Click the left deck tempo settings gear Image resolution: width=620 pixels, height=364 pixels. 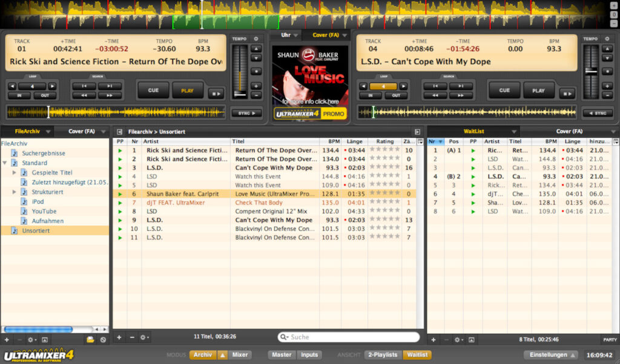256,39
